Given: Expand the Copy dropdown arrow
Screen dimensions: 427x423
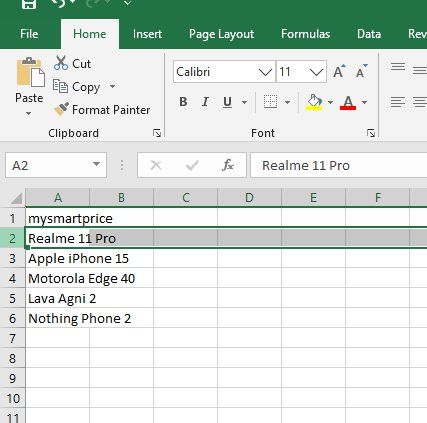Looking at the screenshot, I should point(112,87).
